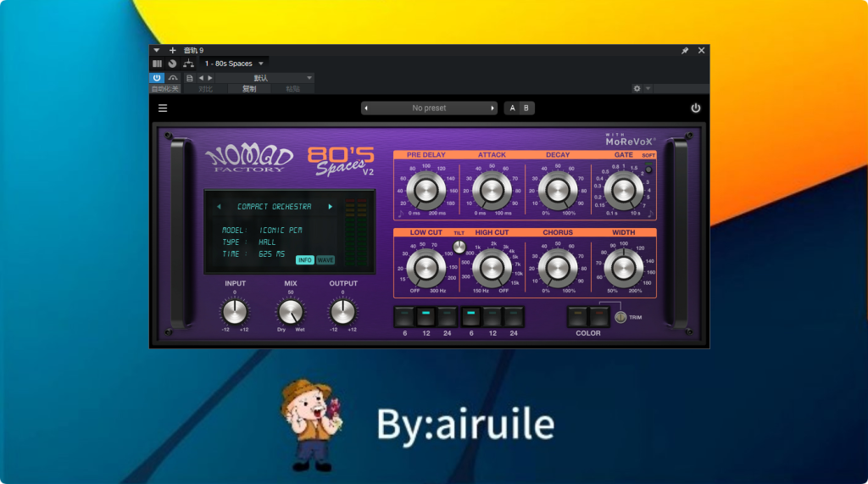This screenshot has height=484, width=868.
Task: Enable the High Cut 24 dB slope button
Action: pyautogui.click(x=514, y=317)
